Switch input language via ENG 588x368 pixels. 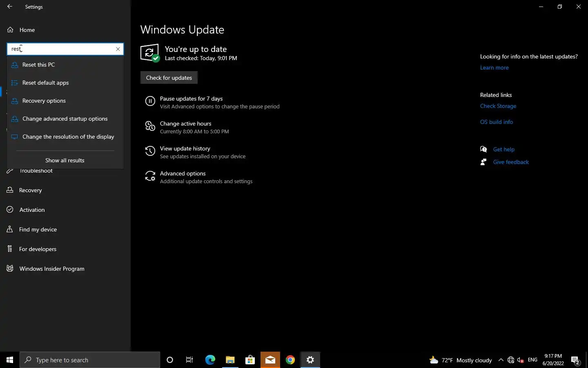532,360
